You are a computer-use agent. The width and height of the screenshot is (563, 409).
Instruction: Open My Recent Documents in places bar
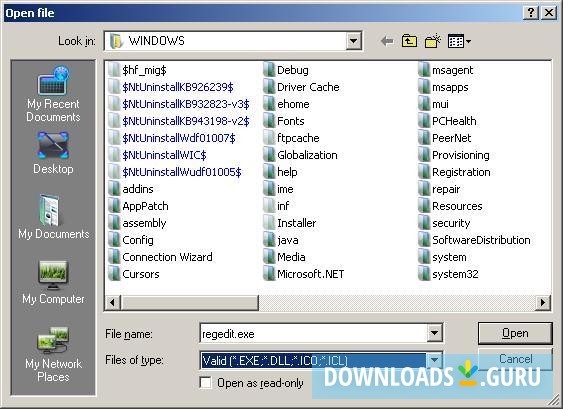click(53, 94)
